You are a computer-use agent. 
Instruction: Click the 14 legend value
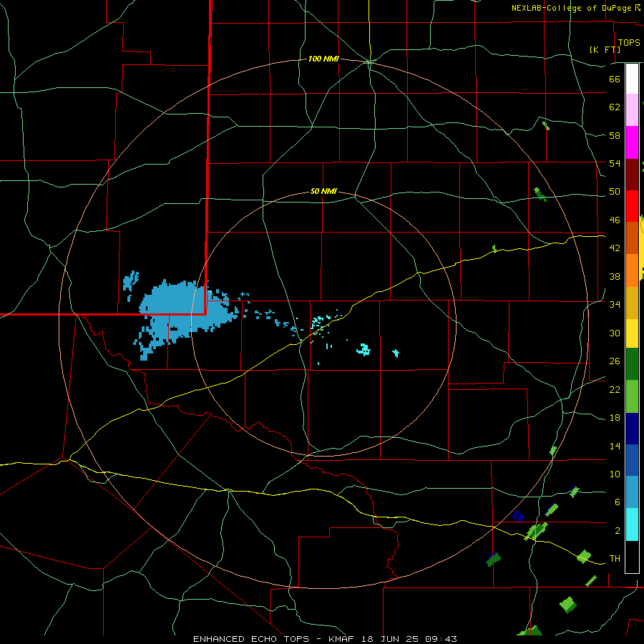(615, 446)
